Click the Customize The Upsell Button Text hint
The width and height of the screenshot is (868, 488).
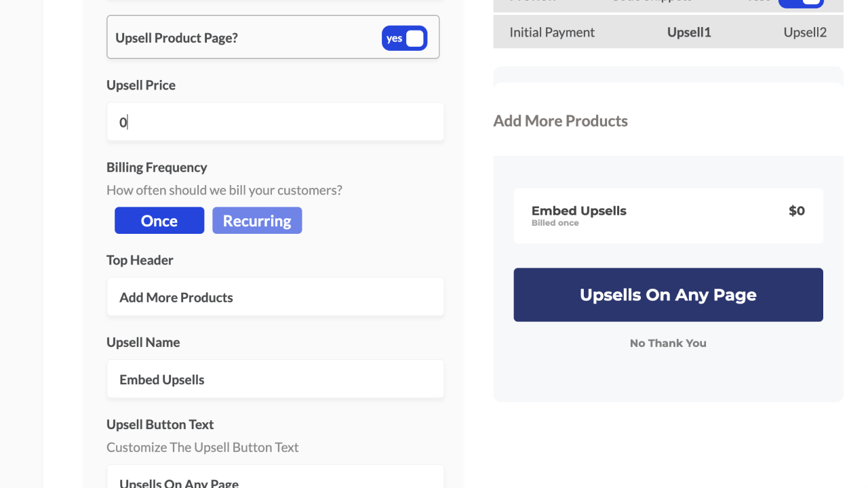tap(202, 447)
